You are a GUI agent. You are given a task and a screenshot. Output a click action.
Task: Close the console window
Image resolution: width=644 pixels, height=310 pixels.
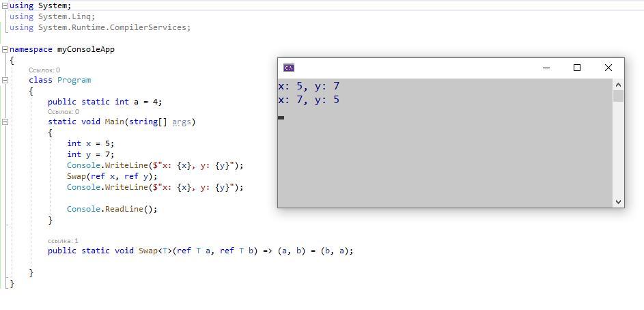point(608,68)
